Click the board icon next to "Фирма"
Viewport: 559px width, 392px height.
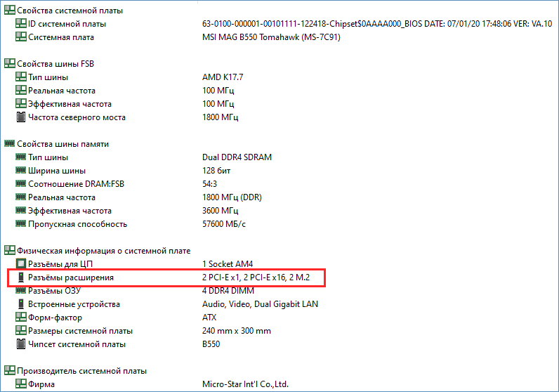pos(20,384)
